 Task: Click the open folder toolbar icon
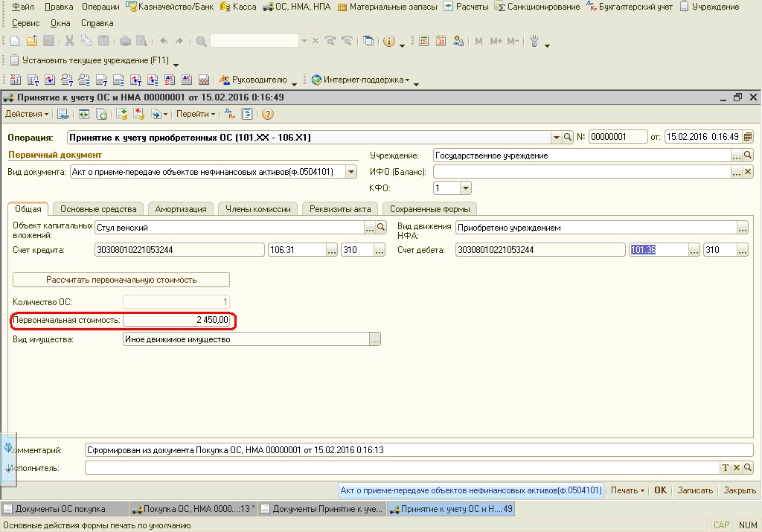click(32, 42)
